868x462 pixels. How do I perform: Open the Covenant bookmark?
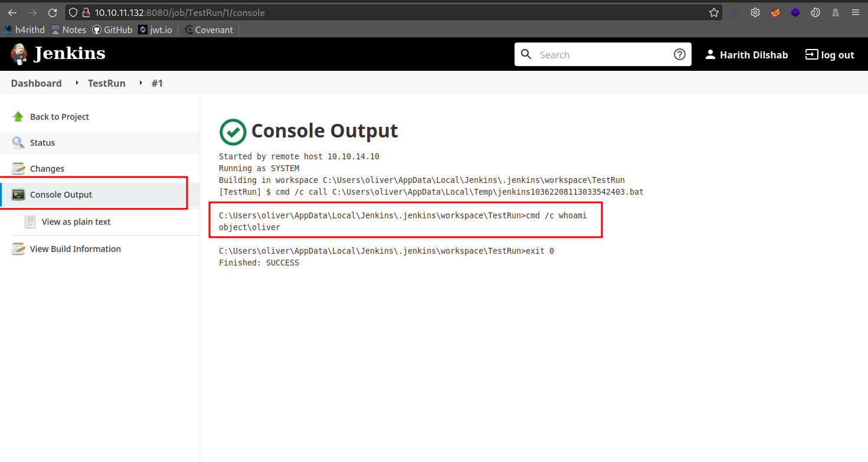[208, 30]
